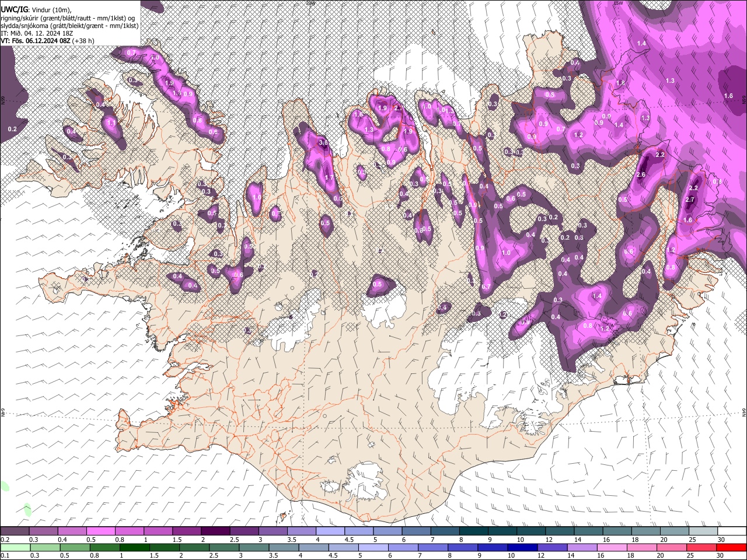Click the '0.1' label on the rain scale
This screenshot has width=747, height=560.
(5, 556)
